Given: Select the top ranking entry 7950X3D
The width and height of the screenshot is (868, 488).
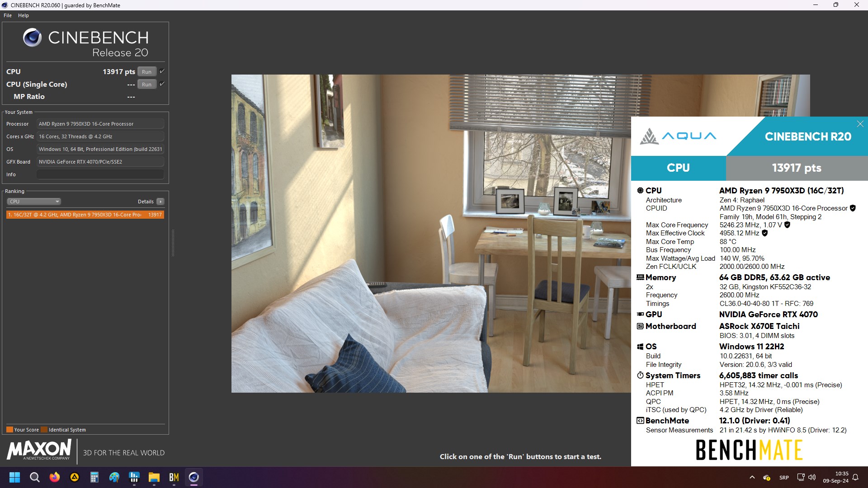Looking at the screenshot, I should tap(85, 215).
